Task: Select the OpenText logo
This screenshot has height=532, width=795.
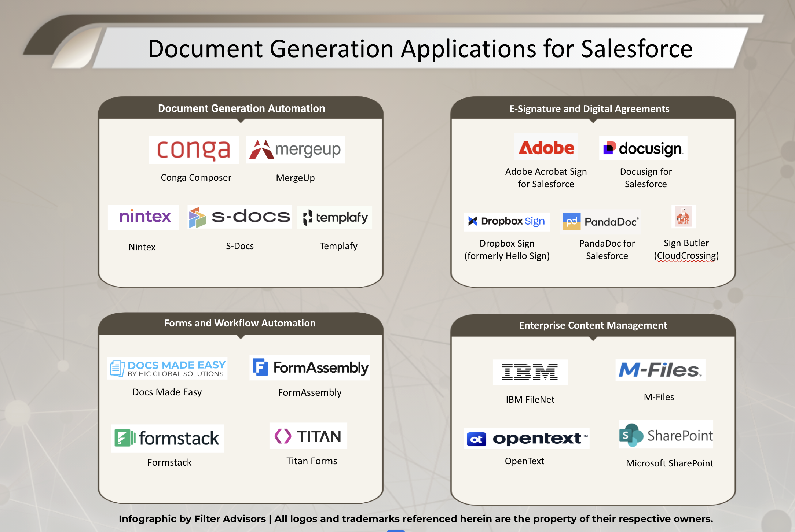Action: click(x=527, y=439)
